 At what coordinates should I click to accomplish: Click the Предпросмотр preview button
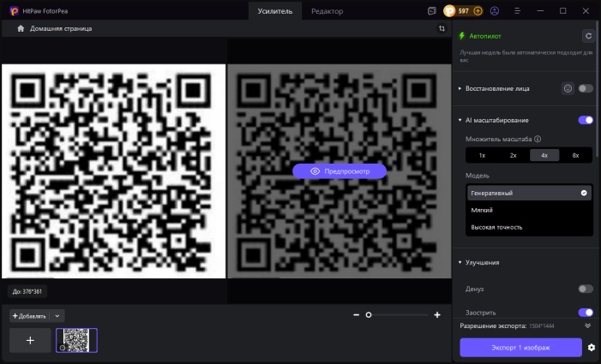340,171
